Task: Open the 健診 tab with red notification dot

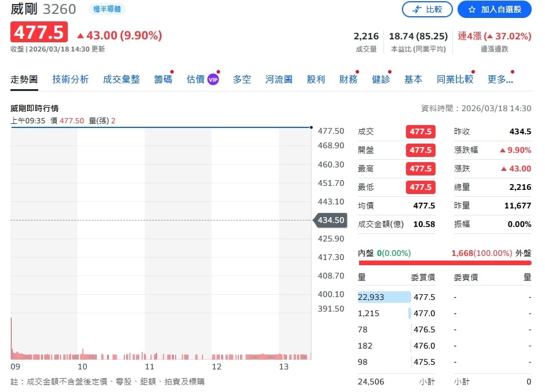Action: 381,79
